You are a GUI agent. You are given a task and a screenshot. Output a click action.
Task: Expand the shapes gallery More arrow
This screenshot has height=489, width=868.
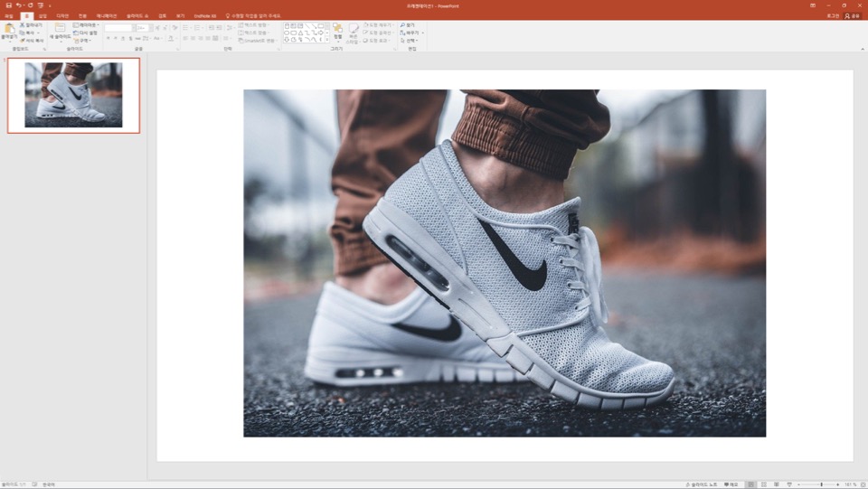point(327,41)
